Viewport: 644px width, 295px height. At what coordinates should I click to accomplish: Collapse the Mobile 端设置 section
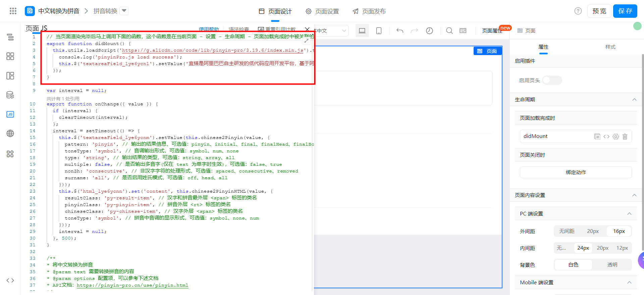pos(629,282)
